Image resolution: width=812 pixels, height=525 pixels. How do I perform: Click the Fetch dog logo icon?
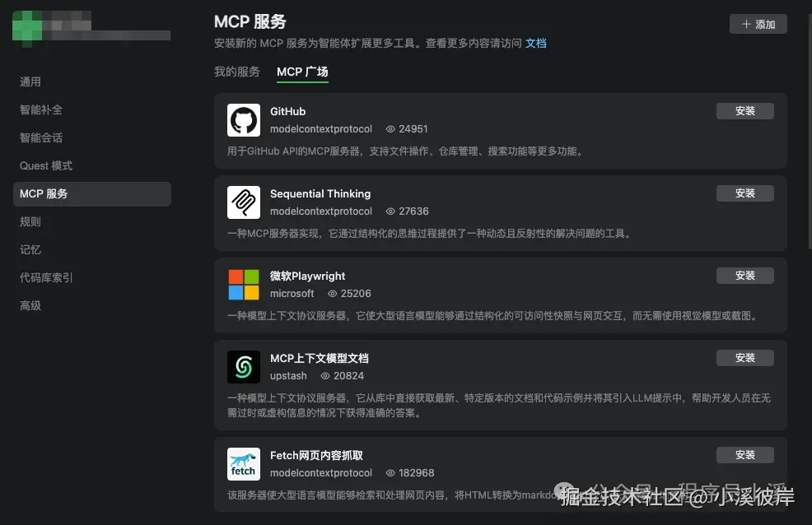pos(243,463)
